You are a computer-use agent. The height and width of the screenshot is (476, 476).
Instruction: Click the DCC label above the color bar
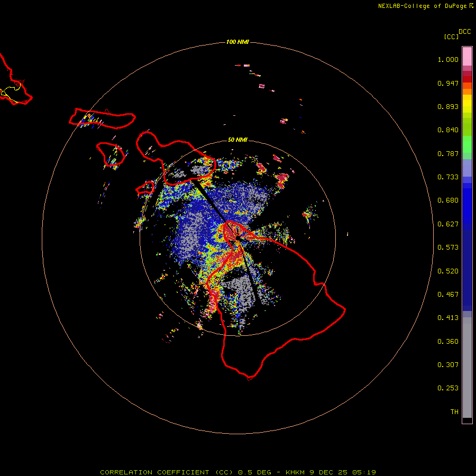pos(464,32)
